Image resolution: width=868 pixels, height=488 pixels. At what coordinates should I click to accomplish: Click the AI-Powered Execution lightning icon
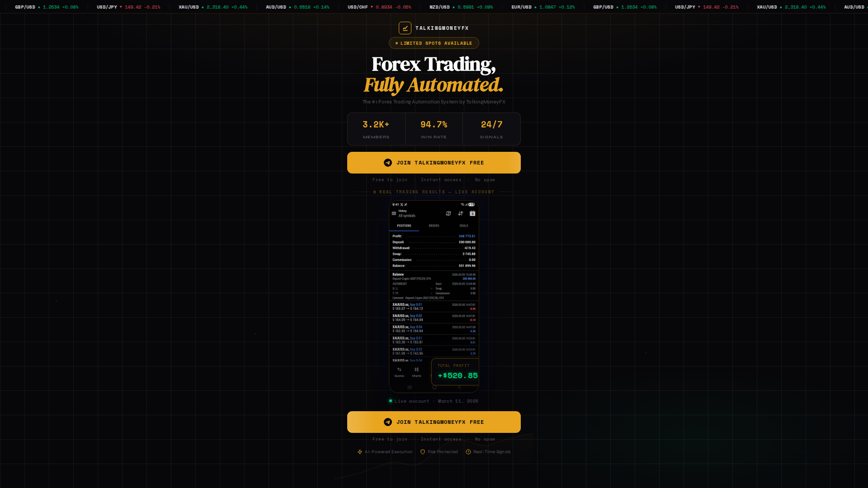tap(359, 452)
